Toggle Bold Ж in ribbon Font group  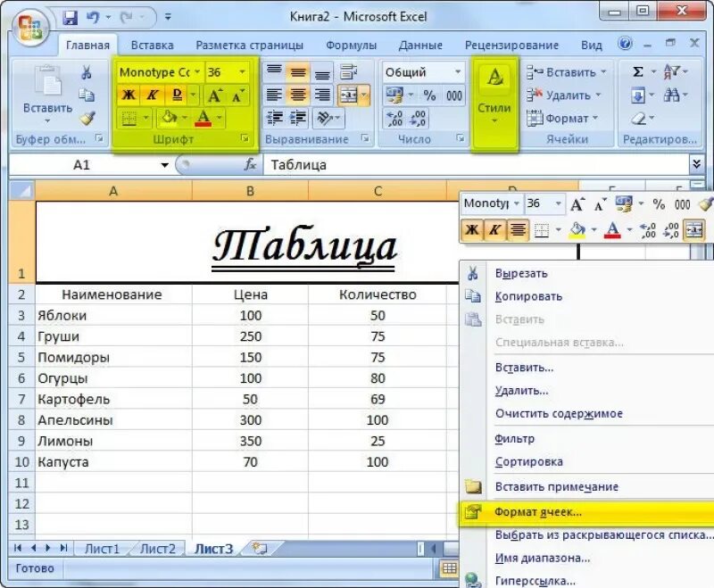[129, 95]
